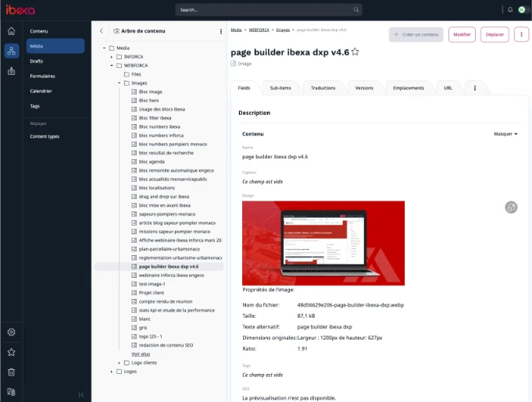Switch to the Fields tab

click(x=244, y=87)
